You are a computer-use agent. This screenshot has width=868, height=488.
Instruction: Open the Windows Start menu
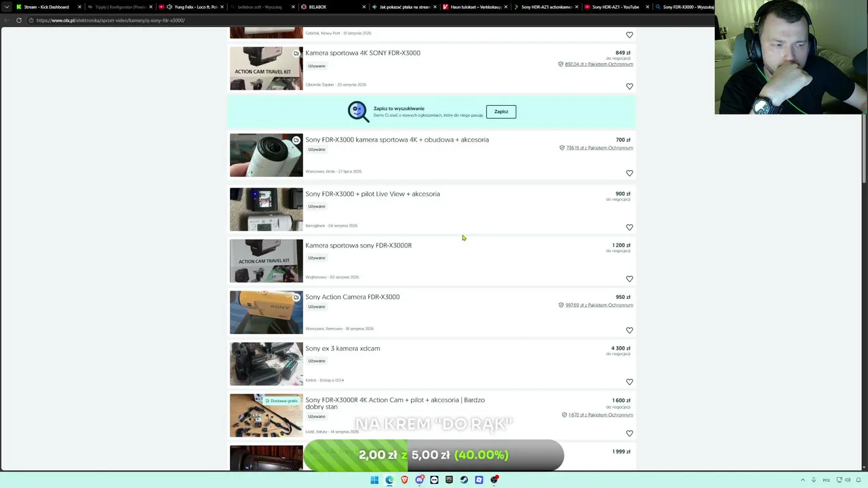[374, 480]
